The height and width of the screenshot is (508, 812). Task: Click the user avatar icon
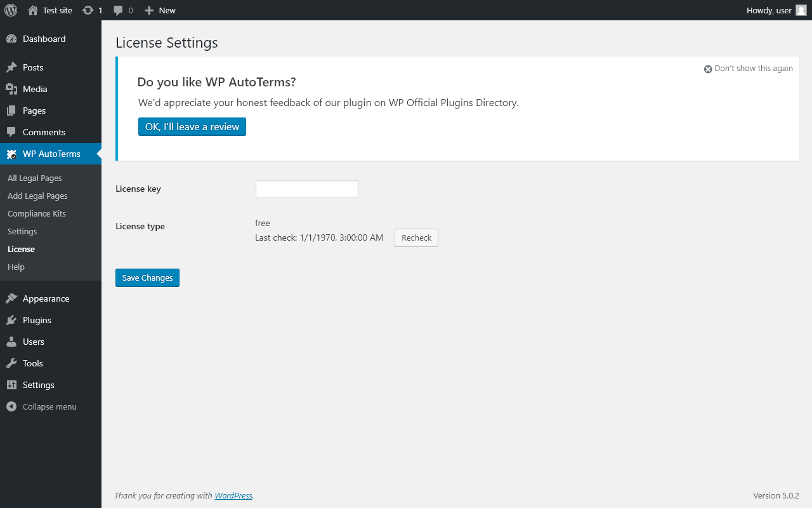[801, 10]
